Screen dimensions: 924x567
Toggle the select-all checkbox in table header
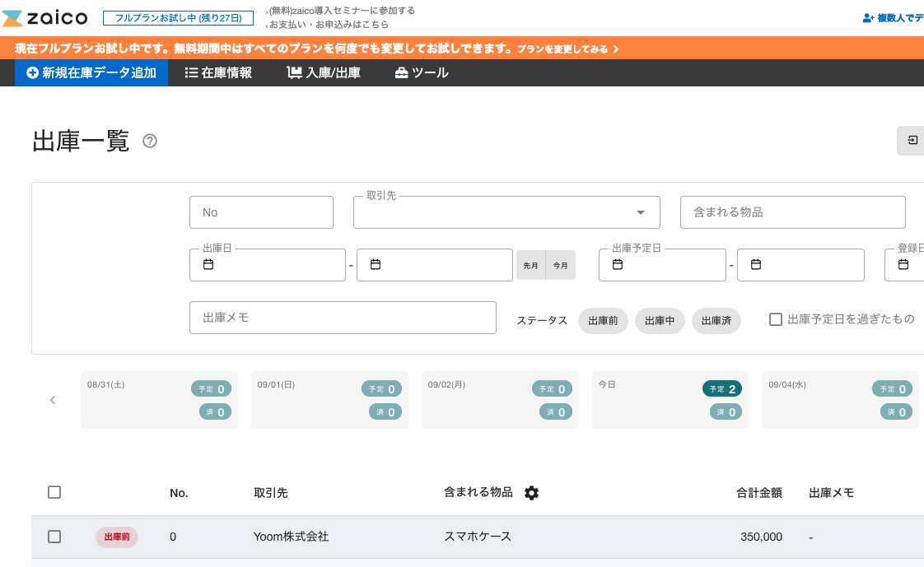click(54, 492)
